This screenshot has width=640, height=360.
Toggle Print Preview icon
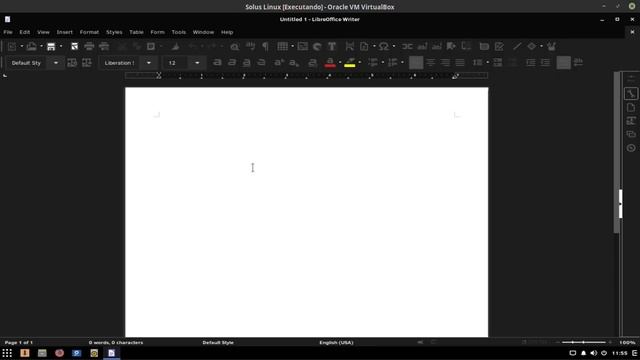[104, 47]
